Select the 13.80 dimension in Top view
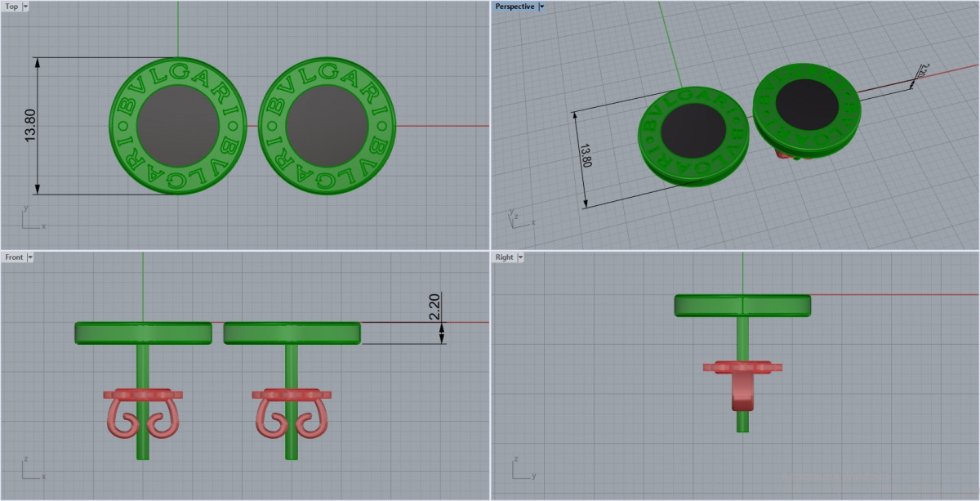Screen dimensions: 980x501 tap(31, 126)
